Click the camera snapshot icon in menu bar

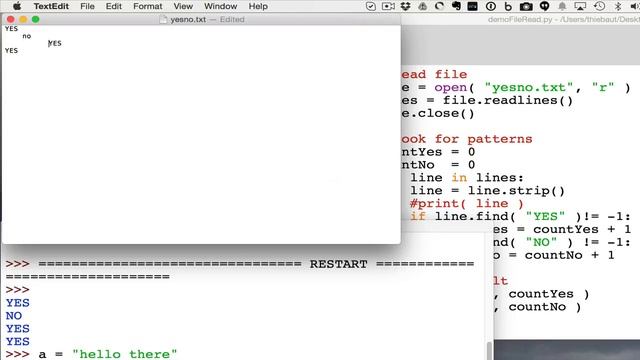(x=526, y=6)
